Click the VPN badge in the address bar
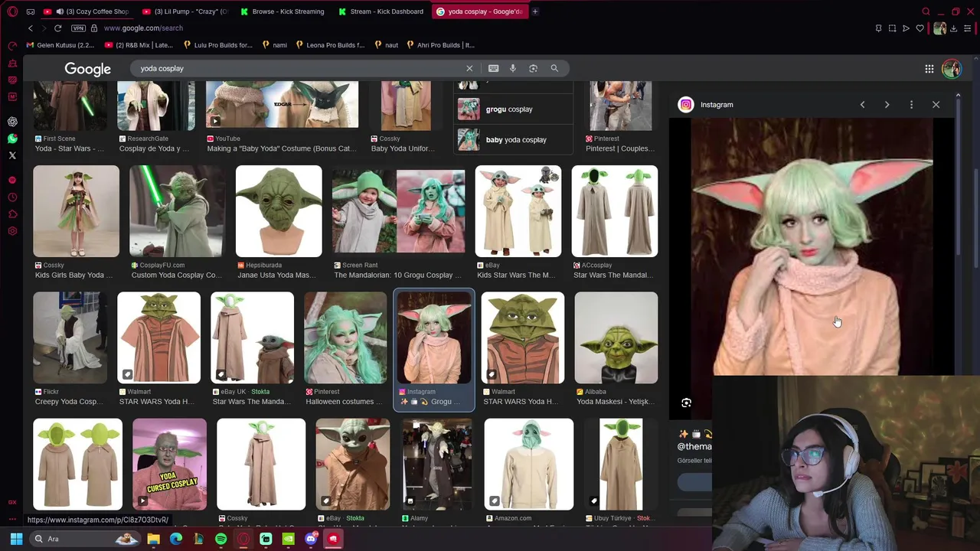The image size is (980, 551). coord(78,28)
